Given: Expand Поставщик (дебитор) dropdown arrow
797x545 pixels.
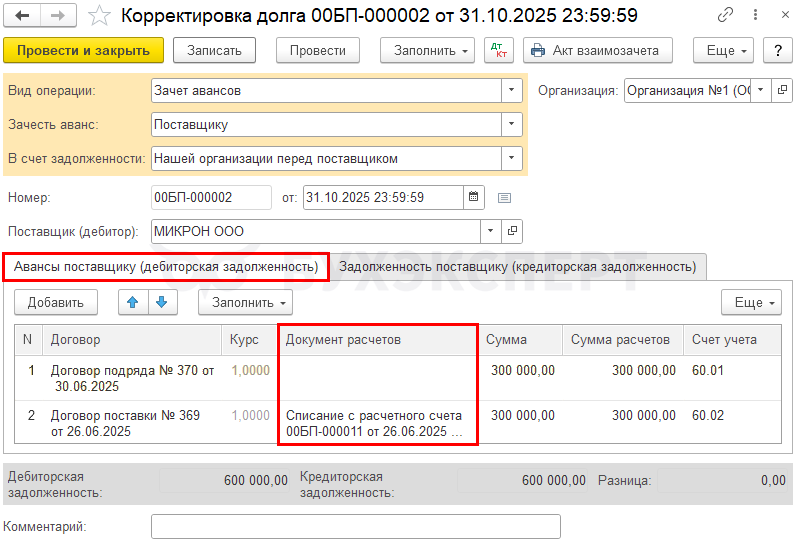Looking at the screenshot, I should point(491,231).
